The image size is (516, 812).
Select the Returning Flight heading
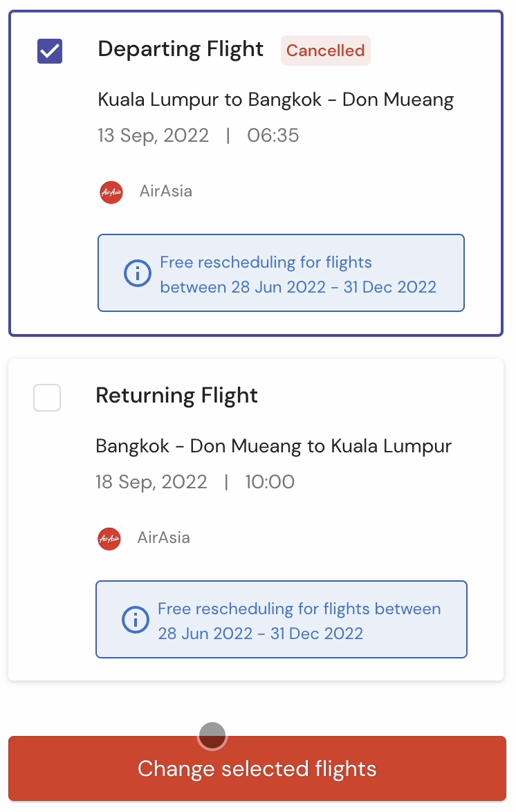pos(176,396)
